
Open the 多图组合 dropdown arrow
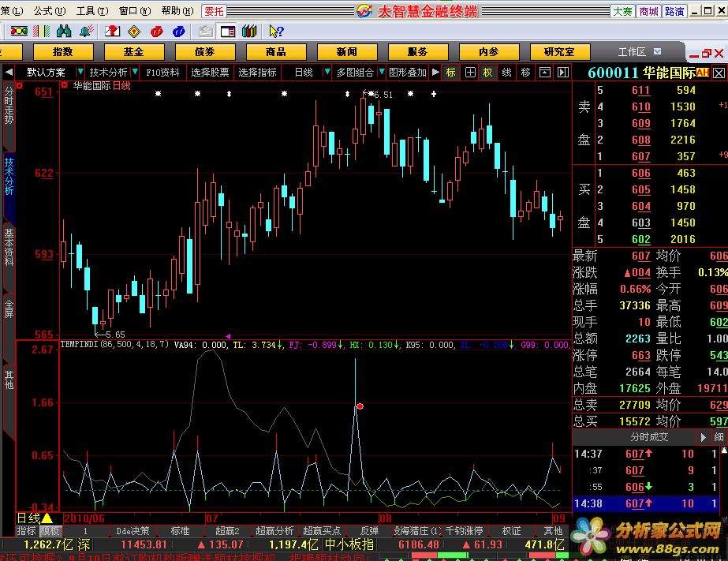382,72
